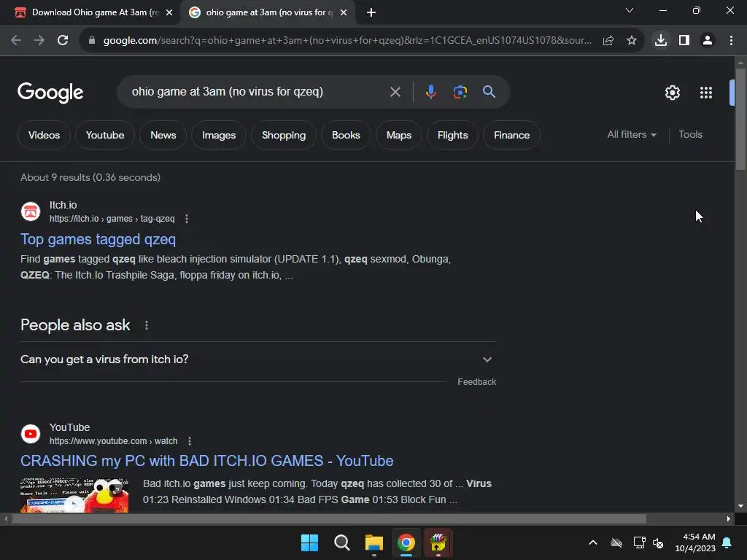Filter results by Videos
Screen dimensions: 747x560
[x=44, y=135]
